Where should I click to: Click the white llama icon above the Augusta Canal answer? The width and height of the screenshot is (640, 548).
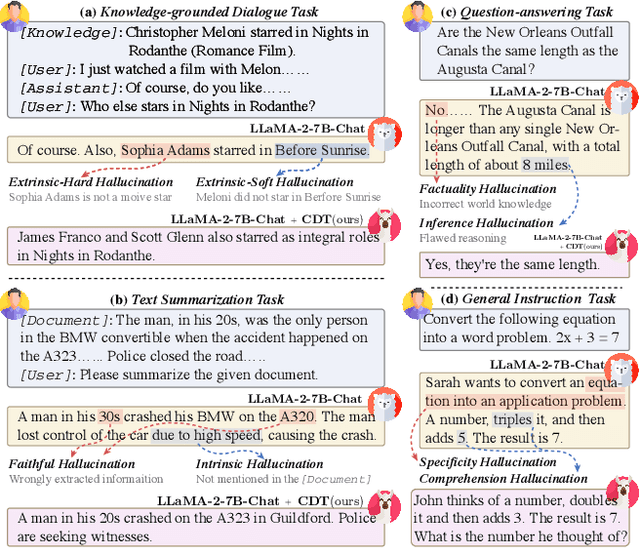621,97
